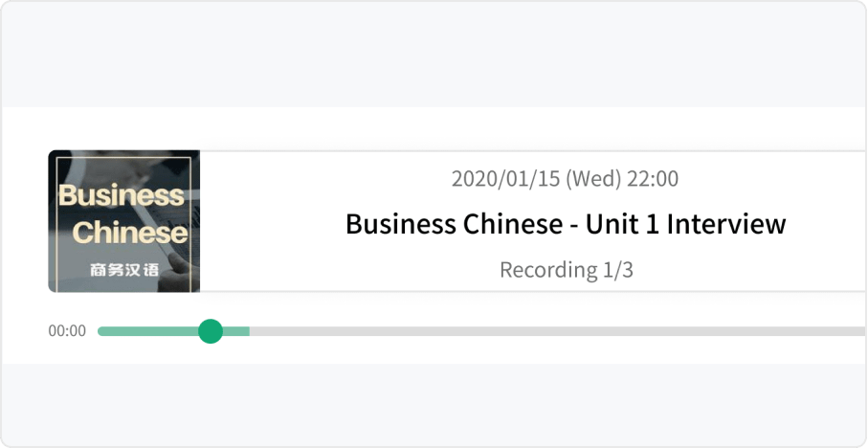Screen dimensions: 868x448
Task: Click the 00:00 elapsed time label
Action: [x=67, y=331]
